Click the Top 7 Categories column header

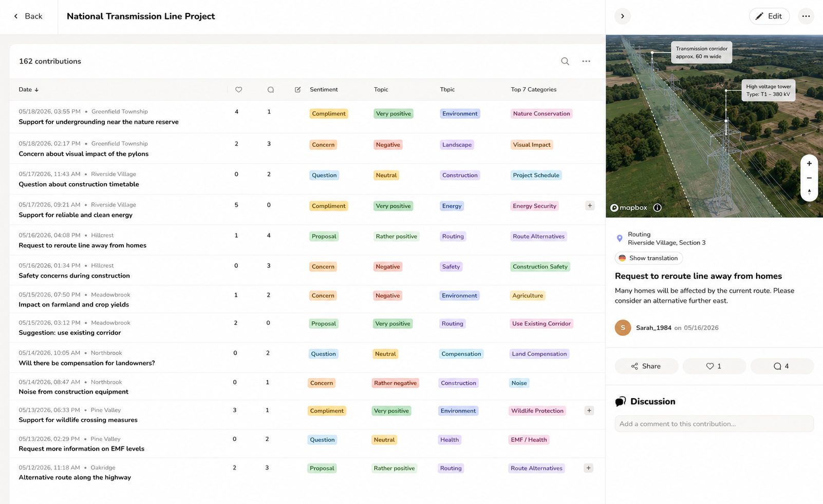coord(534,89)
